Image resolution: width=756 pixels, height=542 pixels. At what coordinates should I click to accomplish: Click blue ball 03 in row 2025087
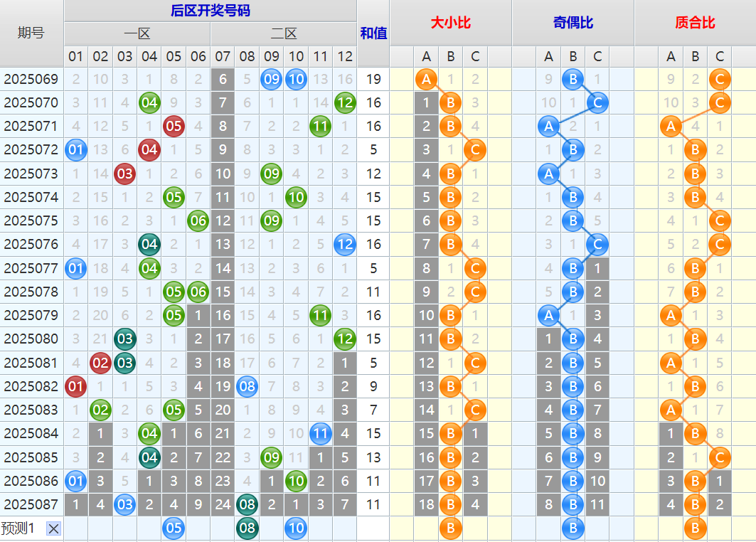[x=125, y=504]
